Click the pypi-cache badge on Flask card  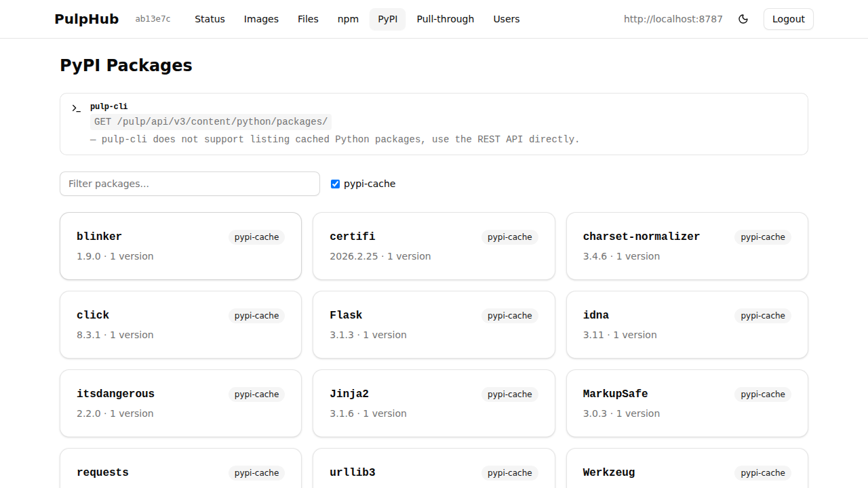(509, 315)
